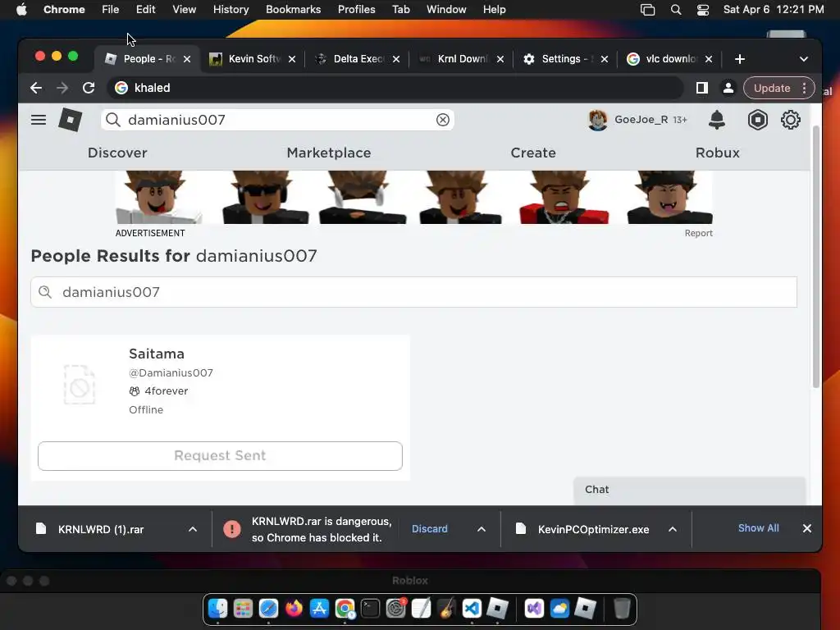Open Weather app from the Dock
The width and height of the screenshot is (840, 630).
559,609
